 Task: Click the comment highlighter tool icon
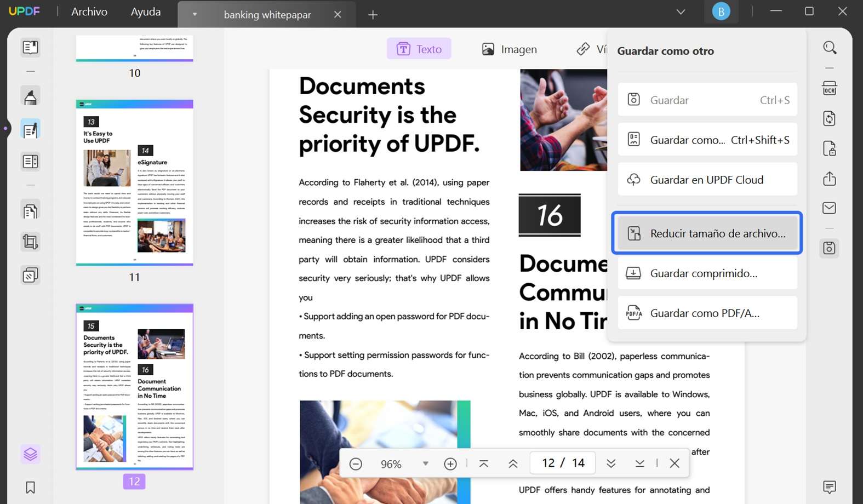pyautogui.click(x=30, y=96)
